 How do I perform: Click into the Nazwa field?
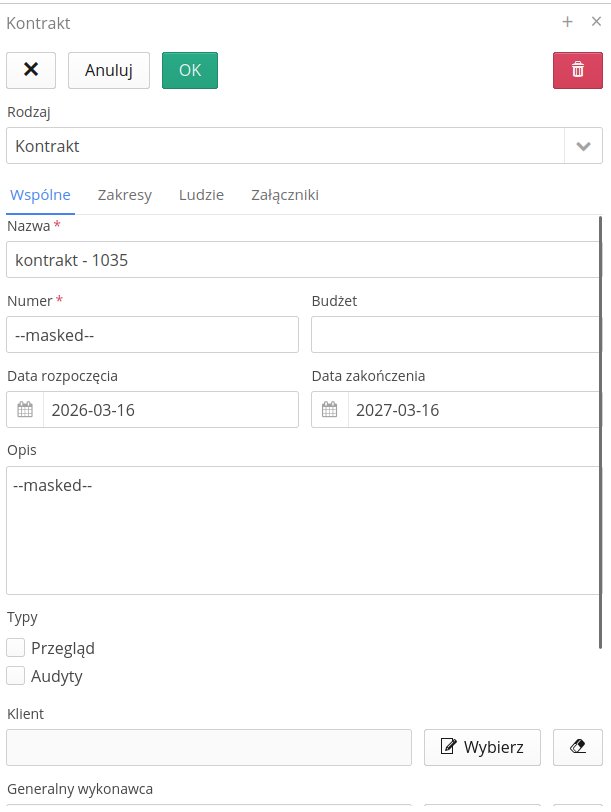(x=303, y=259)
